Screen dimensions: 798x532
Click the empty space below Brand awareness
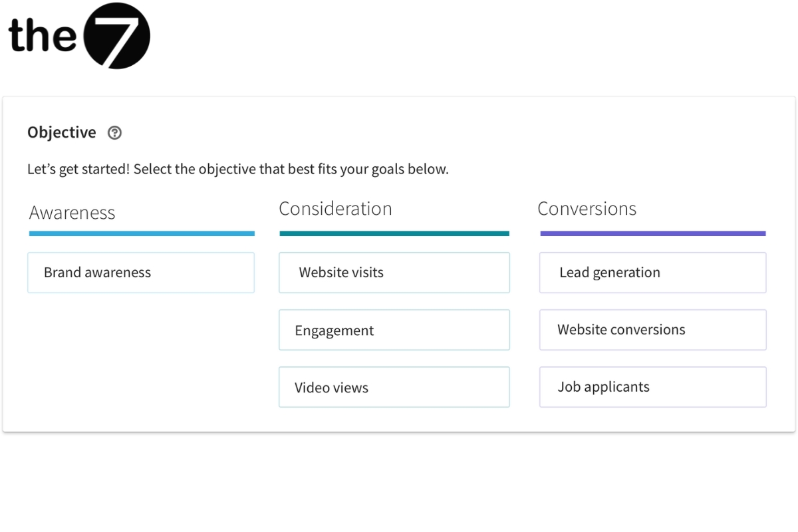click(141, 352)
